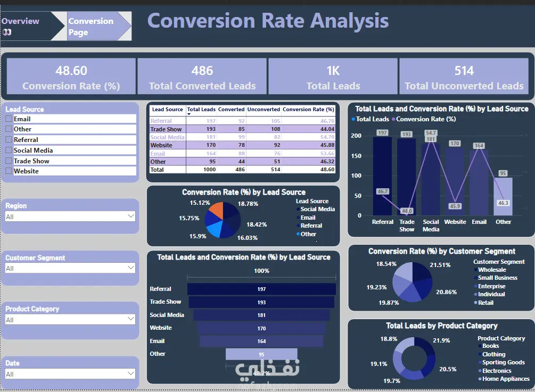Sort by Conversion Rate (%) column header
Screen dimensions: 535x392
(308, 110)
